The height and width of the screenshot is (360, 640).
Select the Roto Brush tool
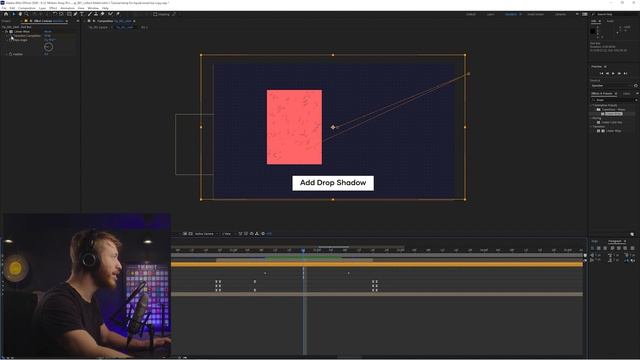point(110,14)
